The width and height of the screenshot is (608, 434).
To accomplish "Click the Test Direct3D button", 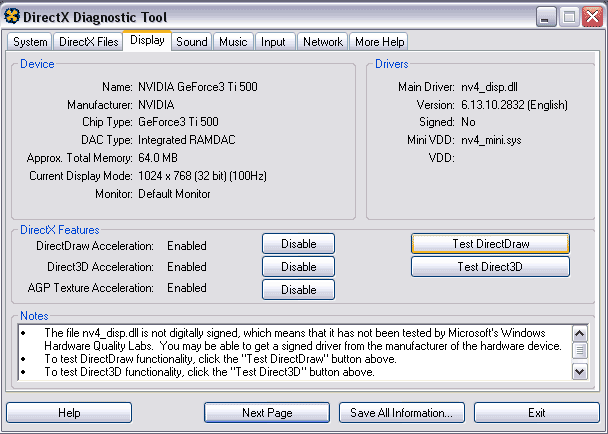I will click(491, 267).
